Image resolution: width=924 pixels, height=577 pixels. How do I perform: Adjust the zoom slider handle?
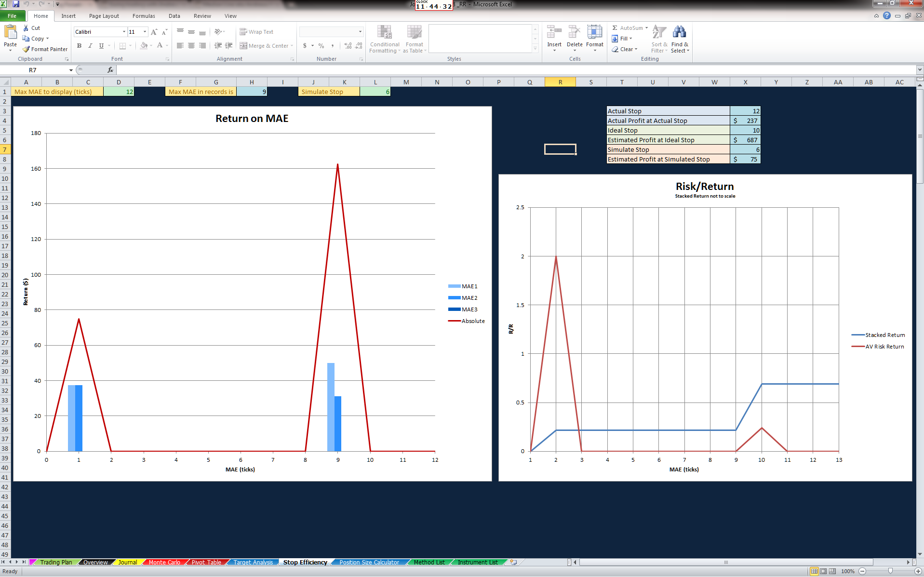pos(890,571)
